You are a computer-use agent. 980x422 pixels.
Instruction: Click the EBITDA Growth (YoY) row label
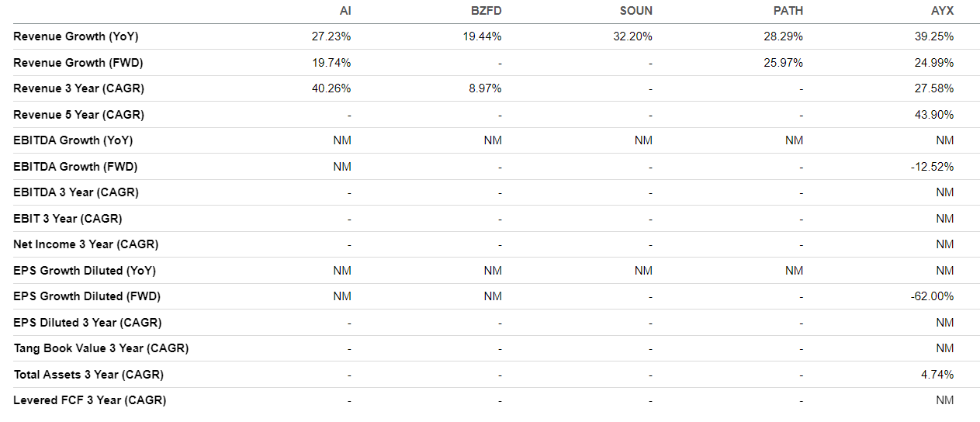click(73, 140)
